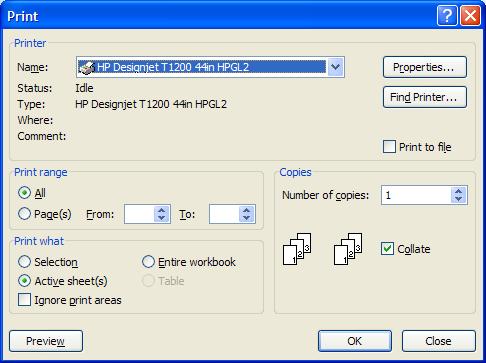Click the printer icon in Name field
Image resolution: width=486 pixels, height=363 pixels.
(x=87, y=67)
